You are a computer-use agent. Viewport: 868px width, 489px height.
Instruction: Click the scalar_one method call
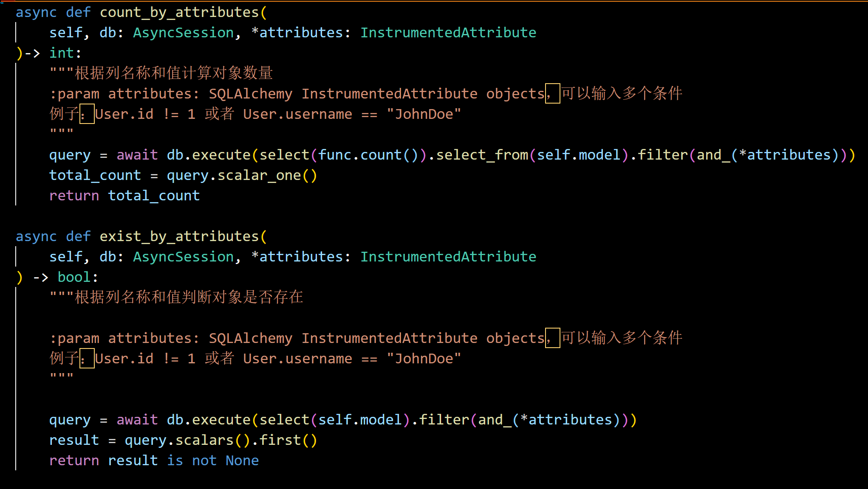(259, 175)
